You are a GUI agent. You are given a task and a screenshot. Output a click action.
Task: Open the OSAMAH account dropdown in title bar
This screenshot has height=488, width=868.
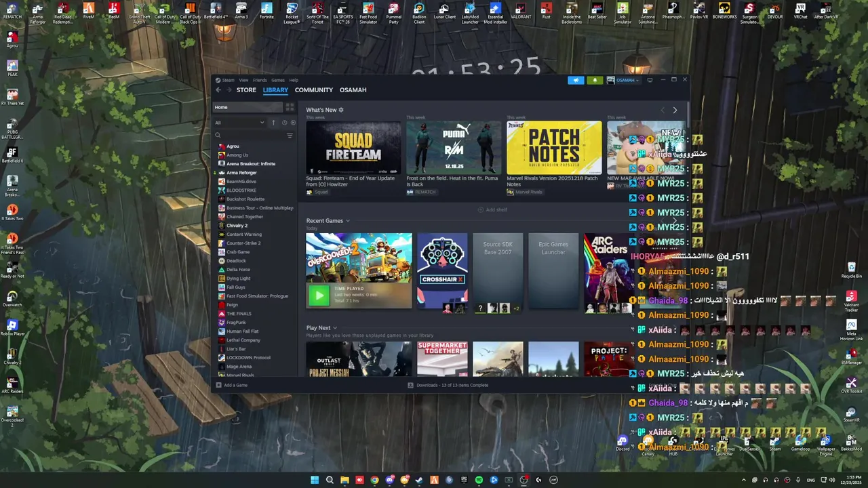point(623,80)
